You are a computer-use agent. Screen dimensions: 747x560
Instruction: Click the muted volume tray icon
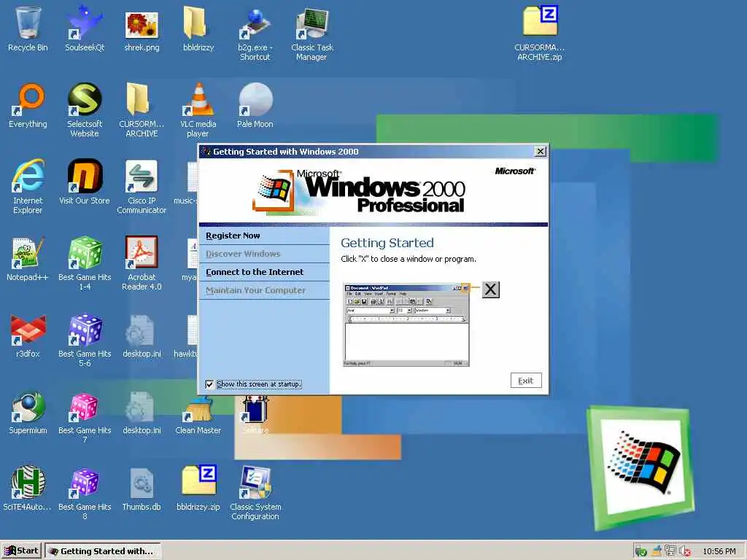pyautogui.click(x=685, y=551)
